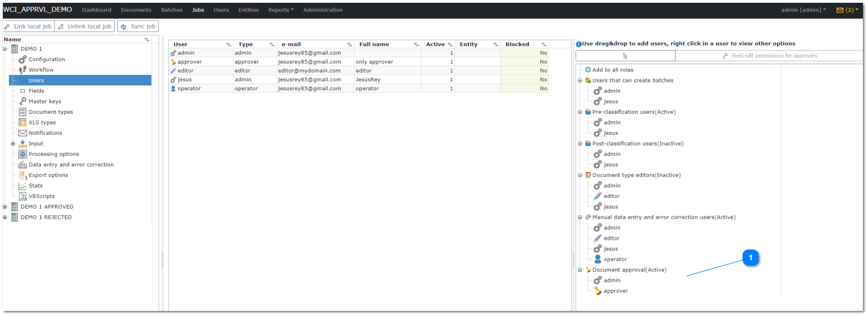868x316 pixels.
Task: Collapse Manual data entry and error correction users group
Action: 580,217
